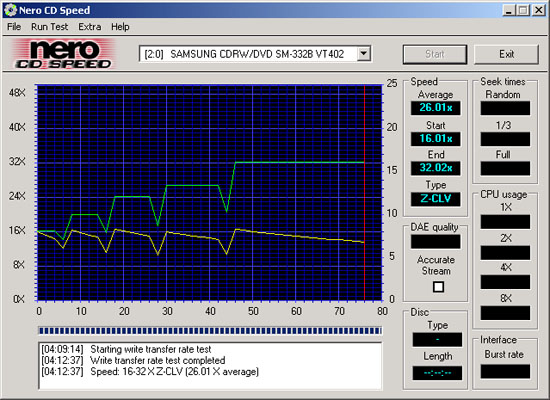Toggle the Accurate Stream checkbox

438,287
